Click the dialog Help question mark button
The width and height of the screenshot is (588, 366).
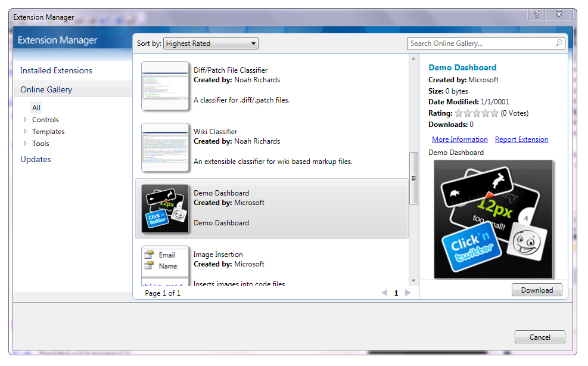pos(537,15)
